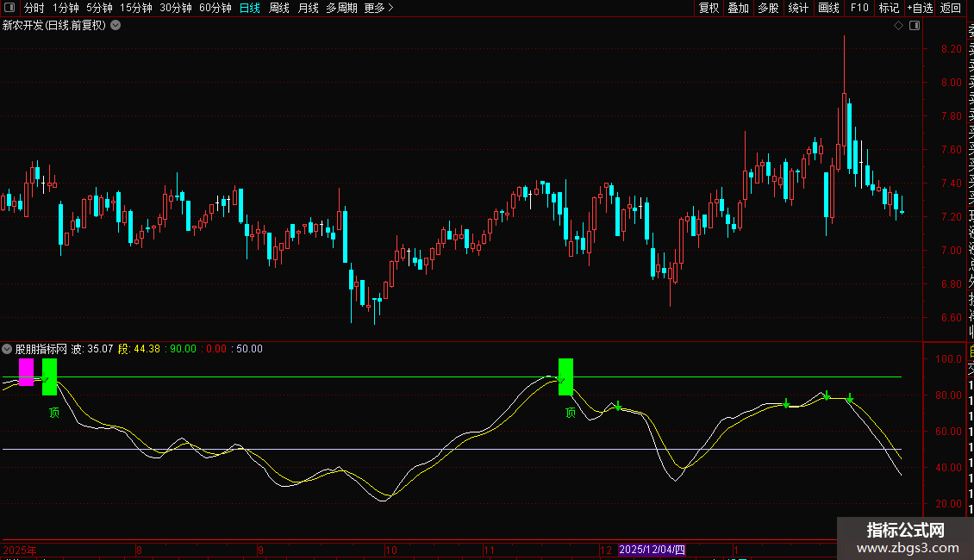The height and width of the screenshot is (560, 974).
Task: Click the month 10 label on time axis
Action: click(390, 550)
